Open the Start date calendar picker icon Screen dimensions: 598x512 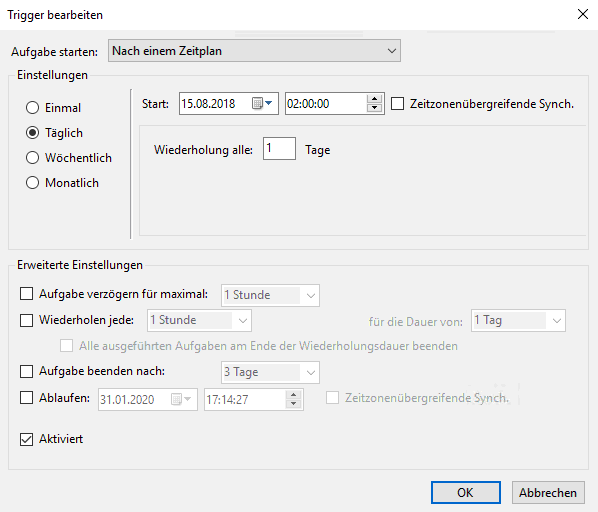pyautogui.click(x=262, y=103)
